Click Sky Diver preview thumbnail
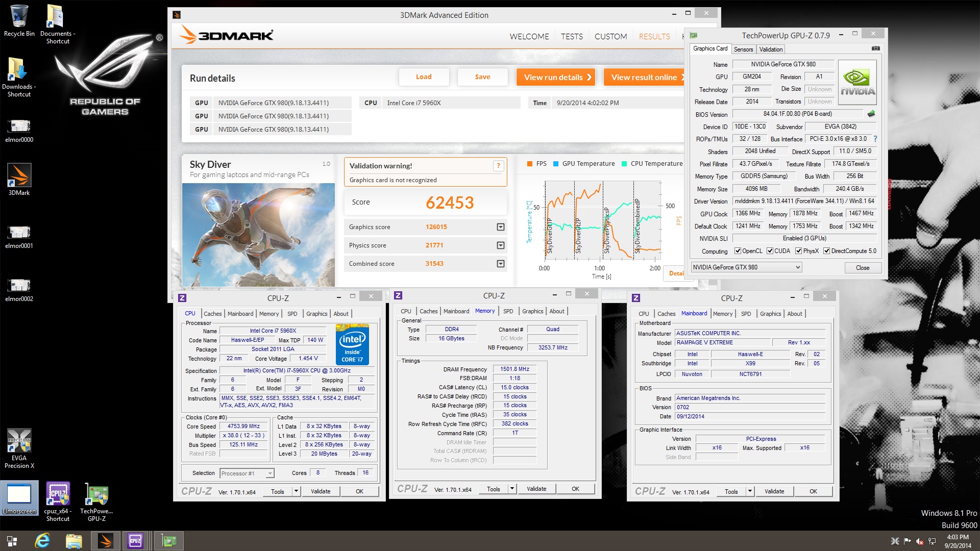The width and height of the screenshot is (980, 551). click(x=258, y=235)
